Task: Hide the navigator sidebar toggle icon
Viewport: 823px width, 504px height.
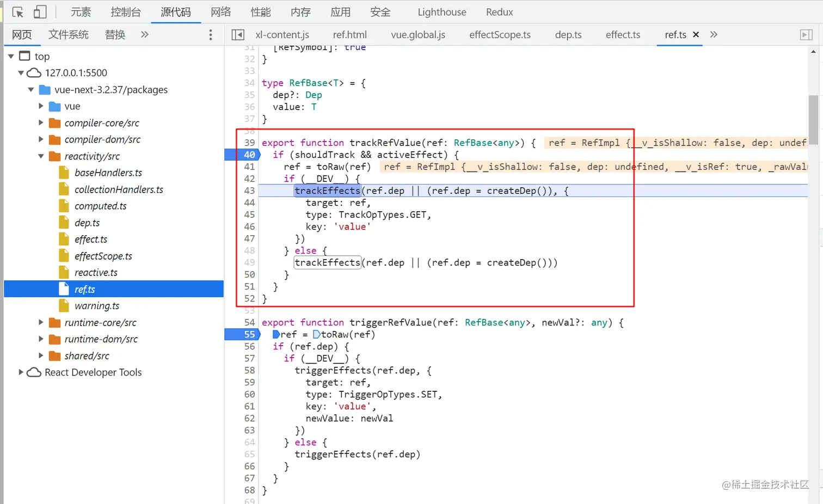Action: coord(238,35)
